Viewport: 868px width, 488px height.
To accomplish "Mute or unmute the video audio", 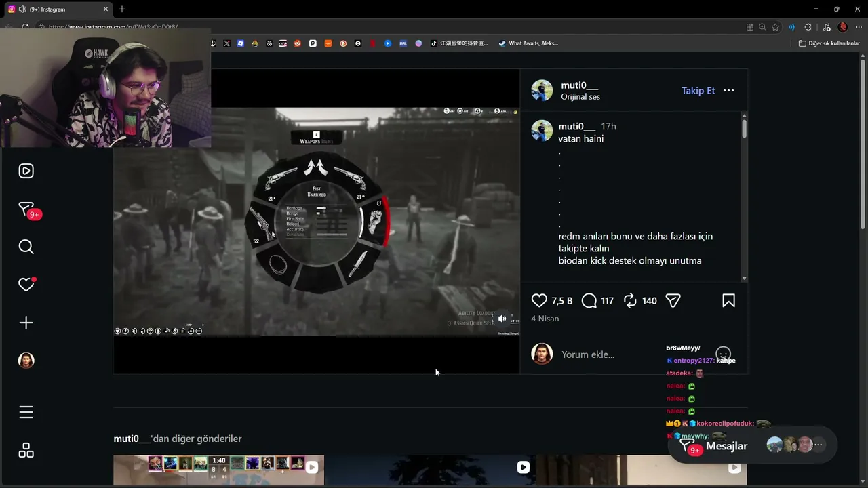I will 502,318.
